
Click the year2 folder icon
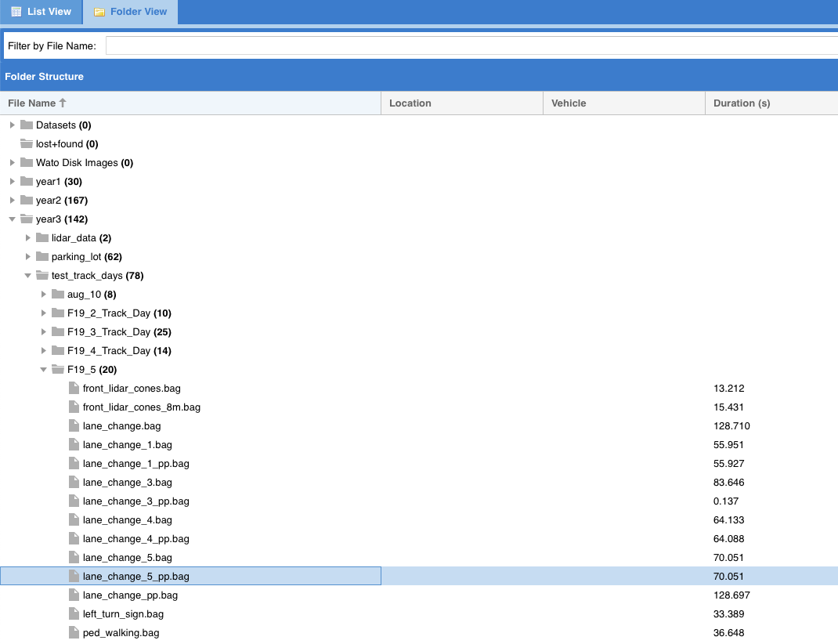tap(26, 200)
